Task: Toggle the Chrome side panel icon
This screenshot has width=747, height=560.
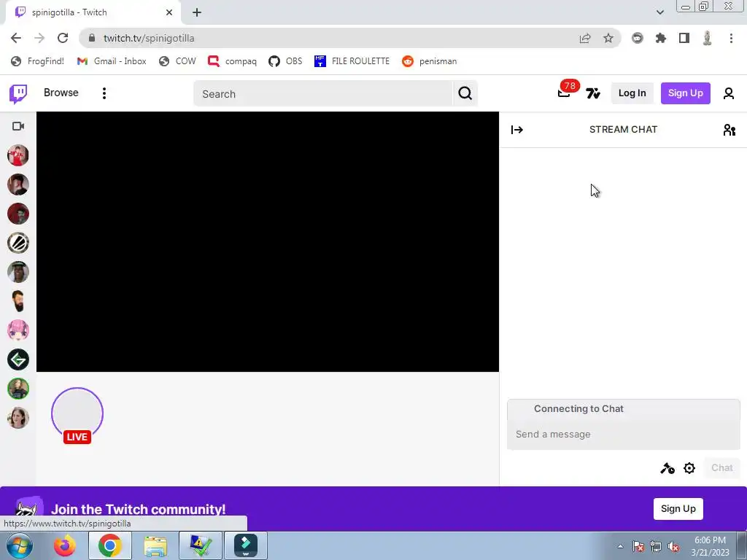Action: point(684,38)
